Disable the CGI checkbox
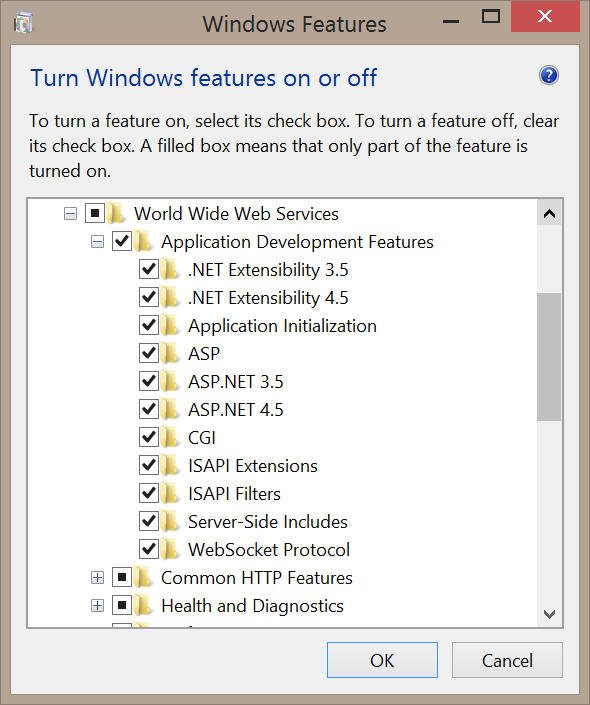The width and height of the screenshot is (590, 705). [x=149, y=437]
